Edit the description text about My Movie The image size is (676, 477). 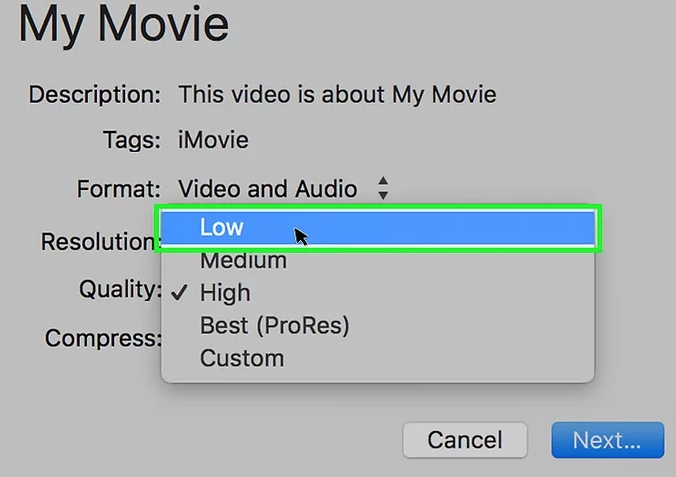pos(337,95)
